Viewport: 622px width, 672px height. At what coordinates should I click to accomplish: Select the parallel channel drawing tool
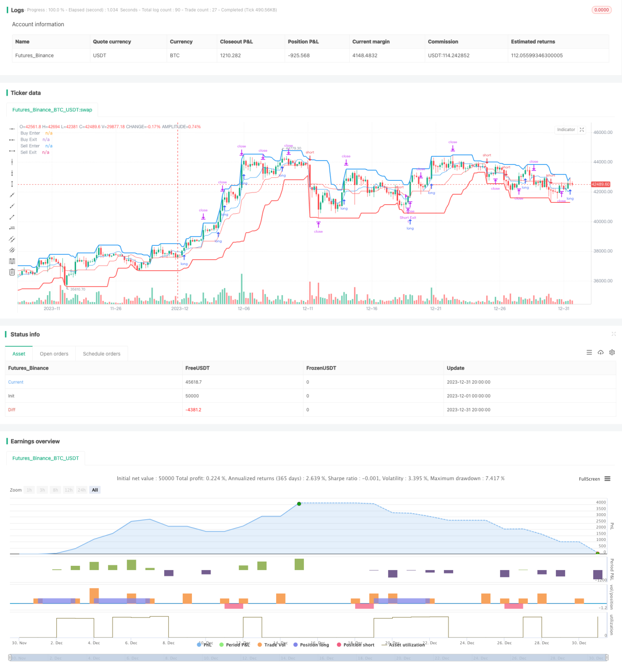(x=12, y=239)
